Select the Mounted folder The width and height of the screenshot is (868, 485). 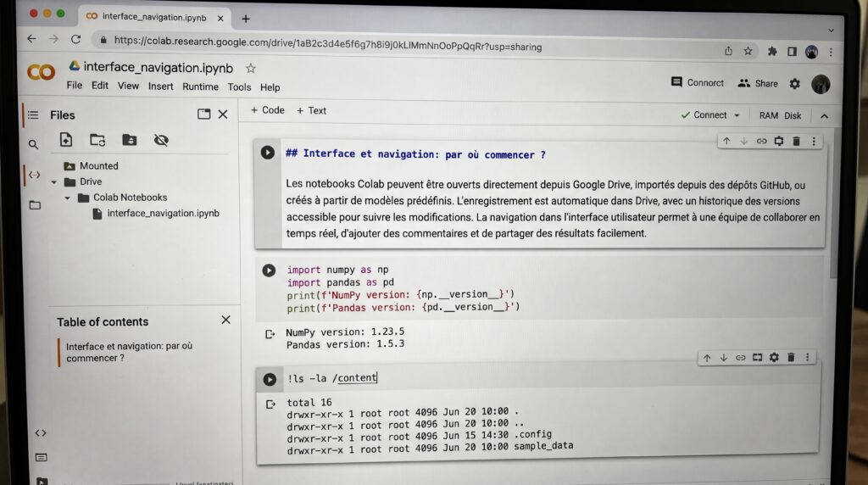91,165
